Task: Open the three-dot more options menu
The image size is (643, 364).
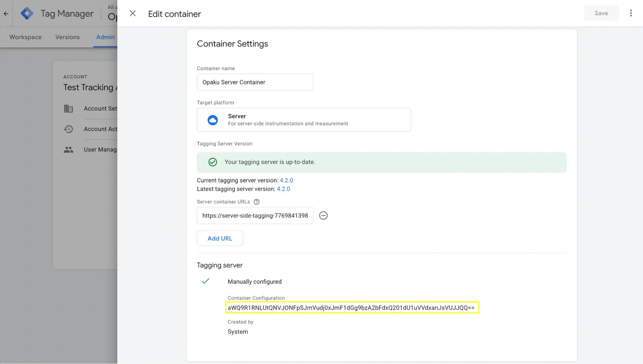Action: [631, 13]
